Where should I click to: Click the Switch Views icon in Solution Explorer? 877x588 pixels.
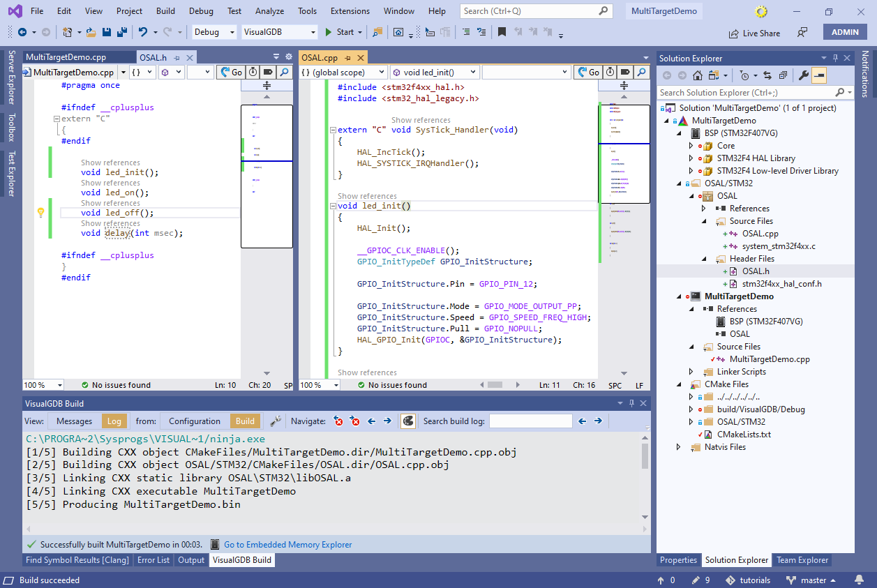tap(714, 75)
